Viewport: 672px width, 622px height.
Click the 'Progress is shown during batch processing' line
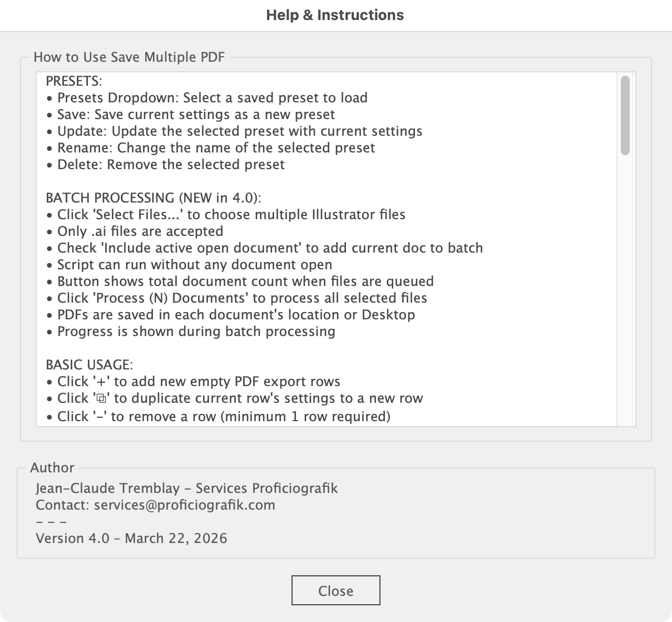pos(196,332)
